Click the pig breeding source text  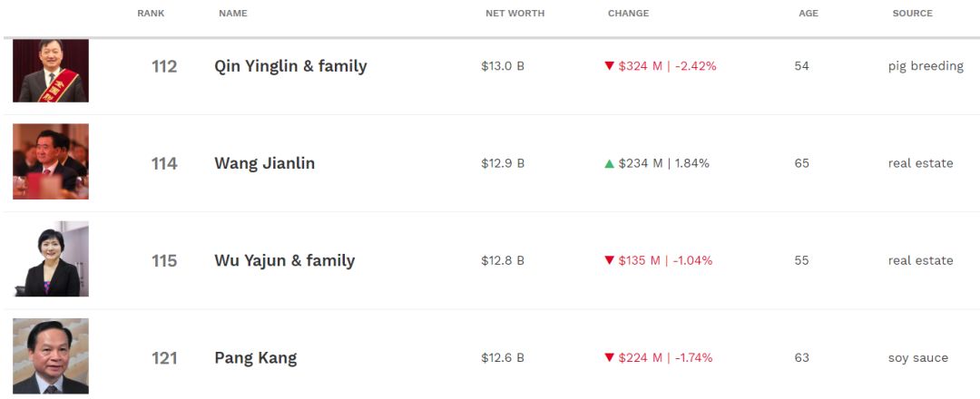(926, 66)
